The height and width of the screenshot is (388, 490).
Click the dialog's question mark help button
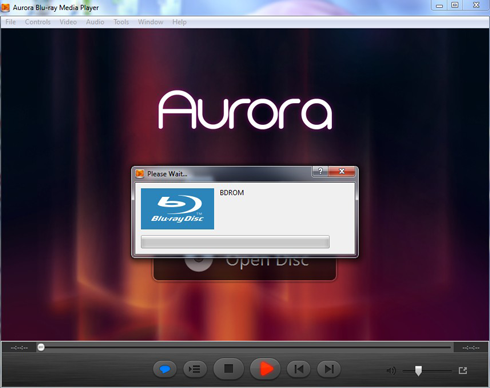pos(320,171)
